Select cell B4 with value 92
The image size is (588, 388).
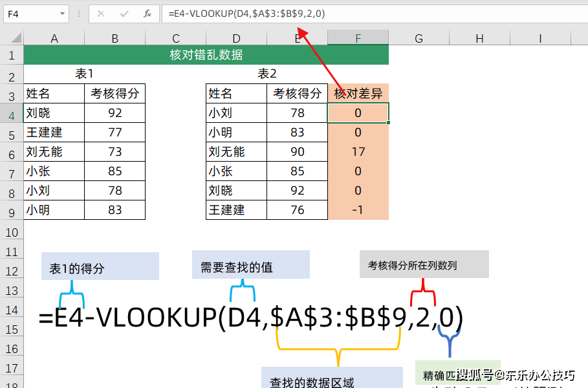114,113
